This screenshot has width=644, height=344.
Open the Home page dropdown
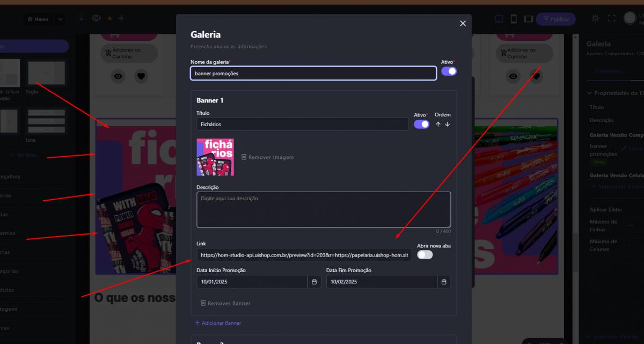pyautogui.click(x=60, y=19)
